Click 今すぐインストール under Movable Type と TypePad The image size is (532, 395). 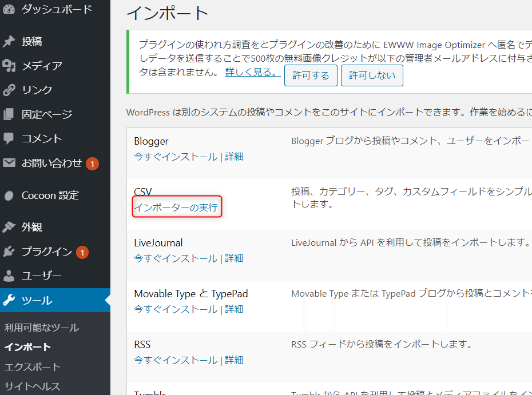click(x=176, y=309)
